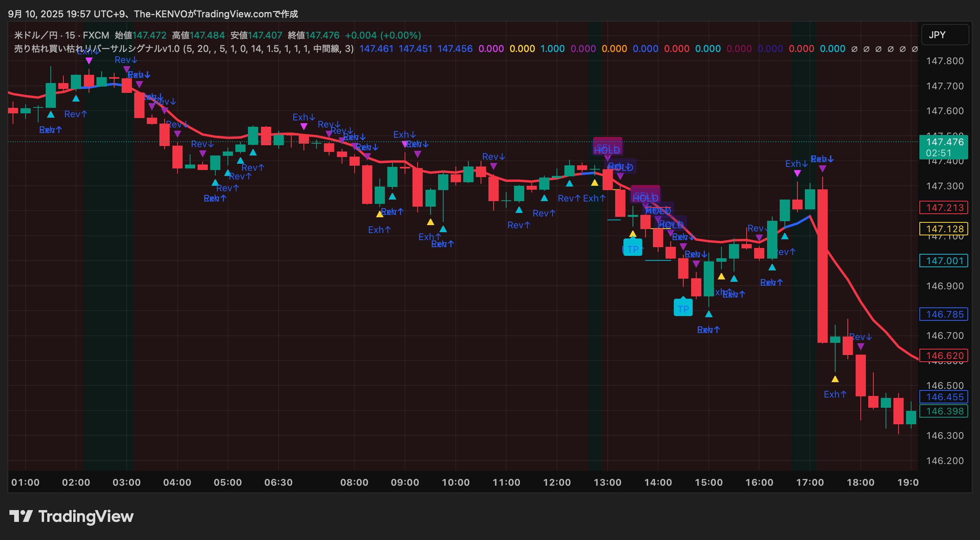Viewport: 980px width, 540px height.
Task: Click the magenta SELL label near 13:00
Action: click(x=607, y=145)
